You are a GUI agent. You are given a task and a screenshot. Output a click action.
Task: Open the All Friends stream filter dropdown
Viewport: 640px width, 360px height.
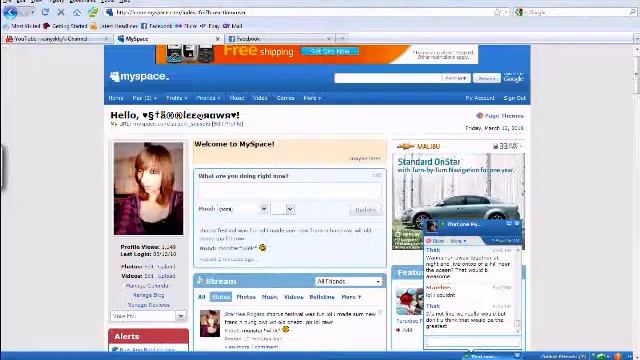coord(349,282)
